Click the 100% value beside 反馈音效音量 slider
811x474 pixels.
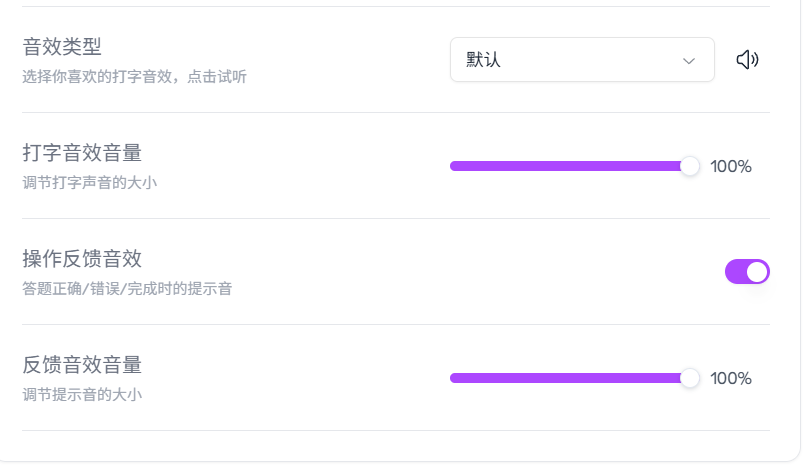[730, 378]
